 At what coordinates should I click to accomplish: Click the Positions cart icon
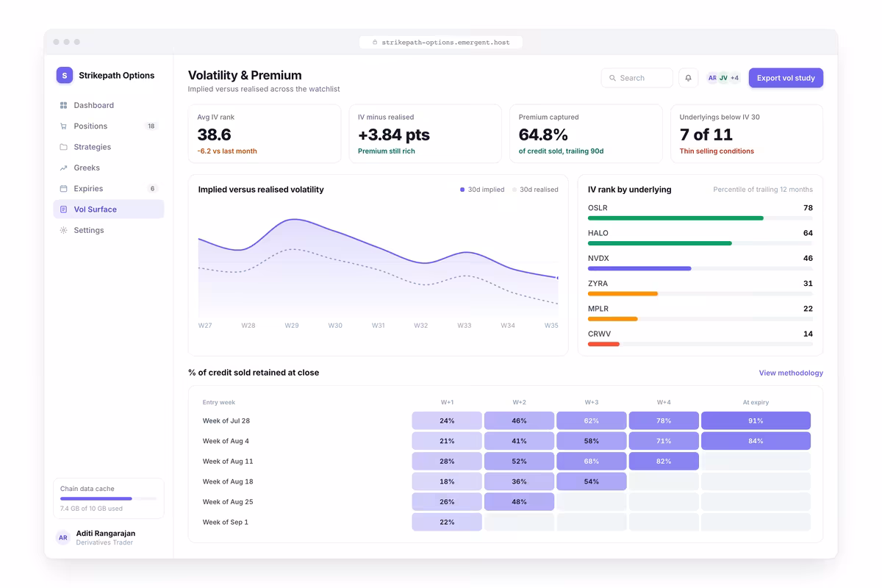pyautogui.click(x=64, y=126)
